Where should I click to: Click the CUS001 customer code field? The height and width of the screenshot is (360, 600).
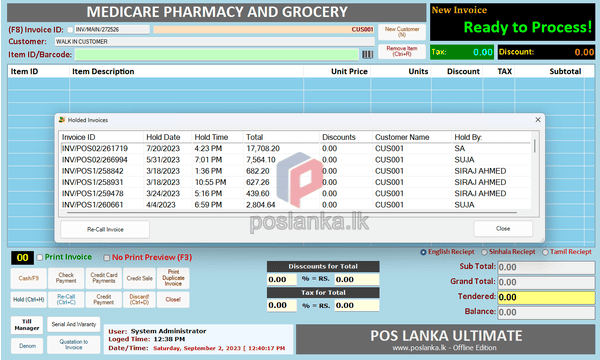point(263,29)
